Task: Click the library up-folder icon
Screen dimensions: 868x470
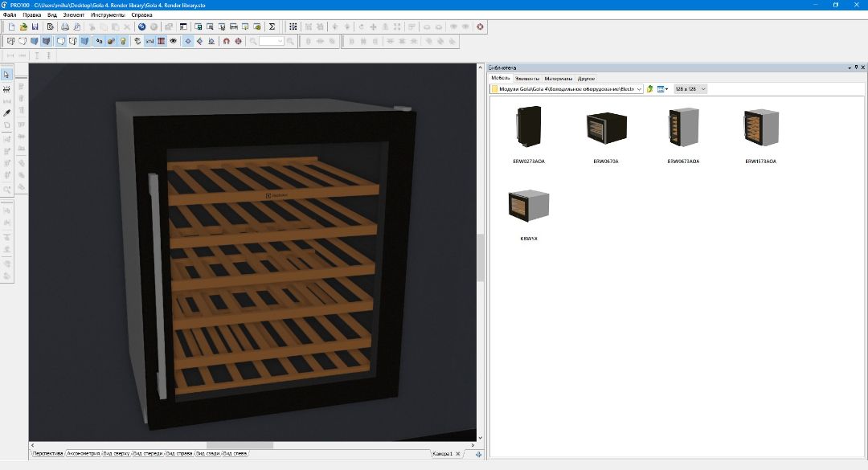Action: coord(649,89)
